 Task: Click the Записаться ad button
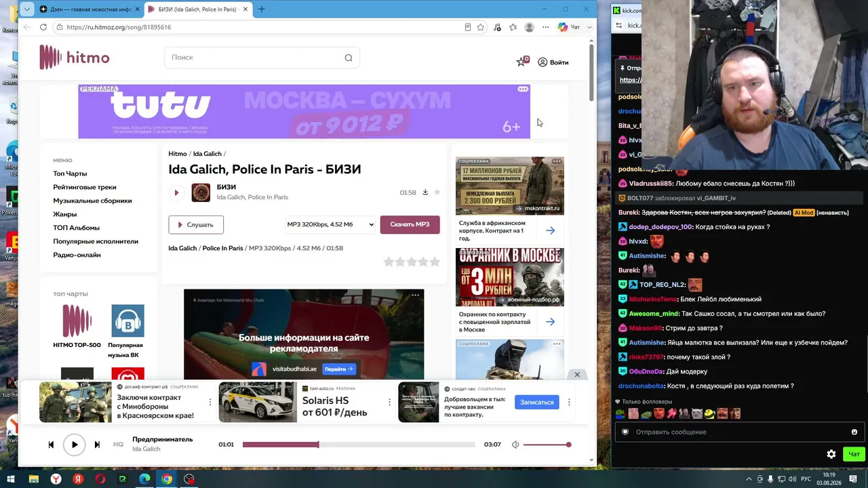536,402
